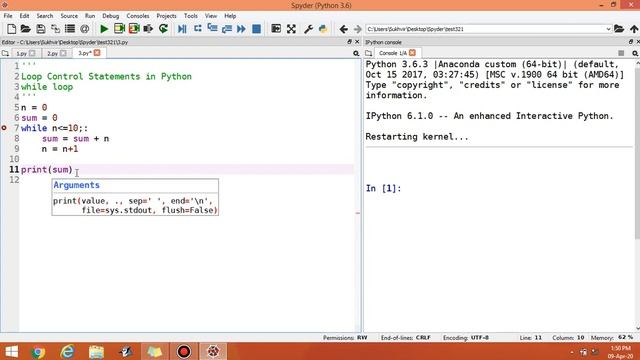The width and height of the screenshot is (640, 360).
Task: Open the Run menu
Action: [x=90, y=16]
